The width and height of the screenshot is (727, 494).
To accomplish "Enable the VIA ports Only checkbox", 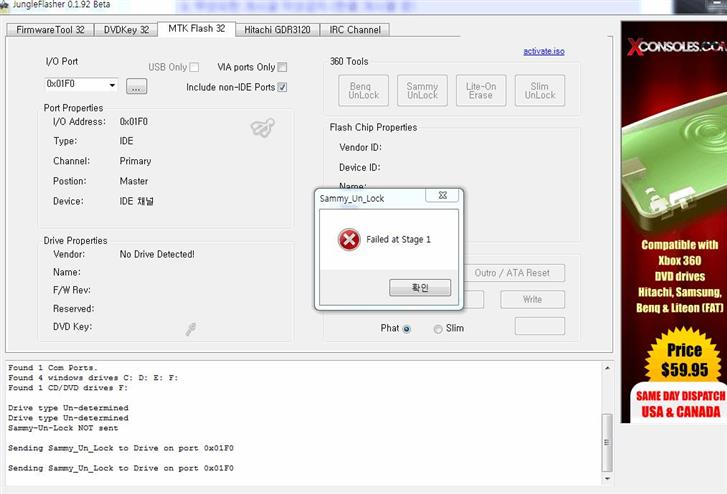I will (x=282, y=67).
